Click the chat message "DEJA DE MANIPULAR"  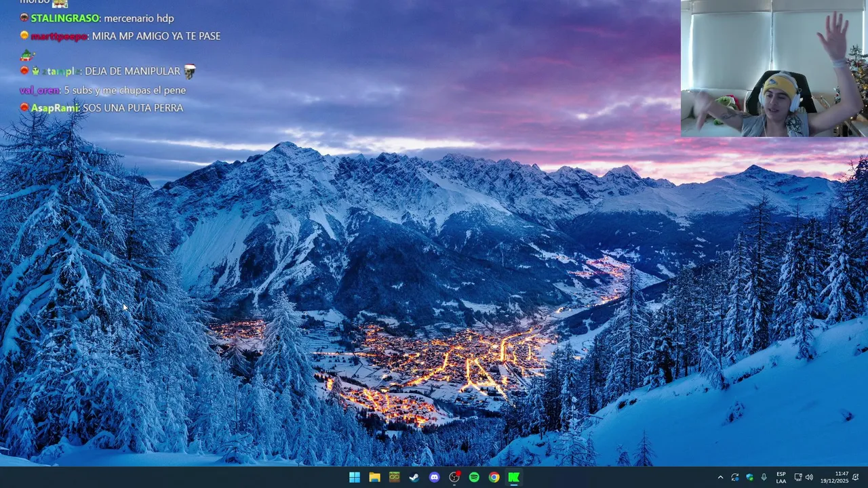point(132,71)
